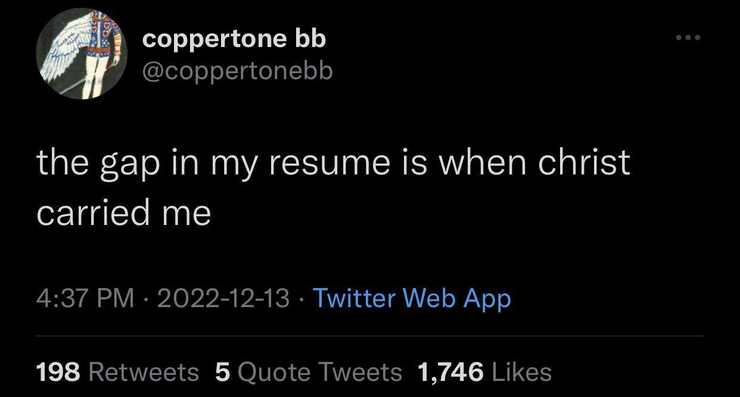The width and height of the screenshot is (740, 397).
Task: Click the word "christ" in tweet
Action: click(x=584, y=162)
